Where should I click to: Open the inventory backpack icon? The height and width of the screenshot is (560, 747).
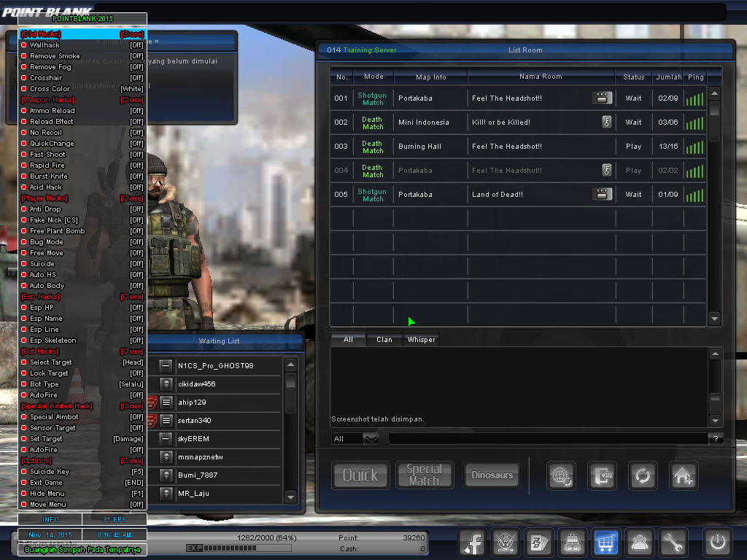(x=572, y=542)
